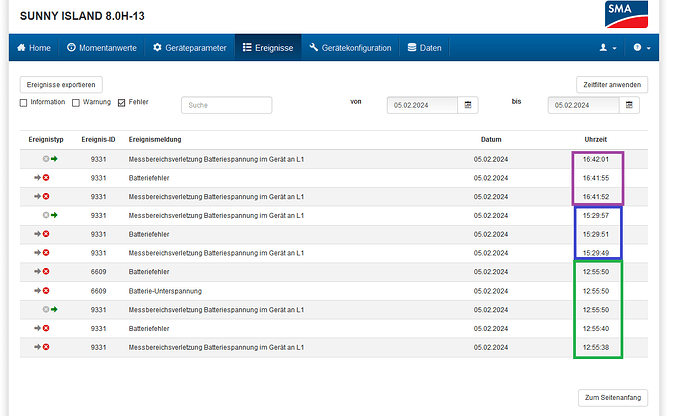Open the help menu dropdown
This screenshot has height=416, width=690.
642,48
